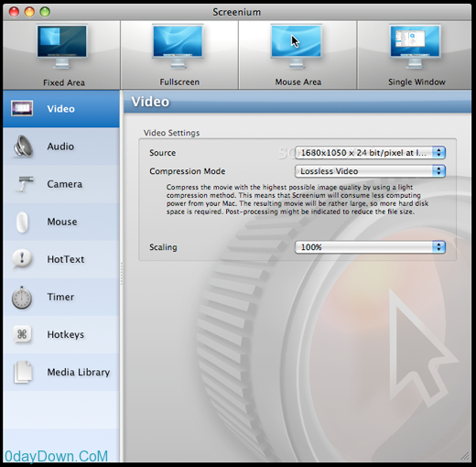
Task: Open the Compression Mode dropdown
Action: click(370, 171)
